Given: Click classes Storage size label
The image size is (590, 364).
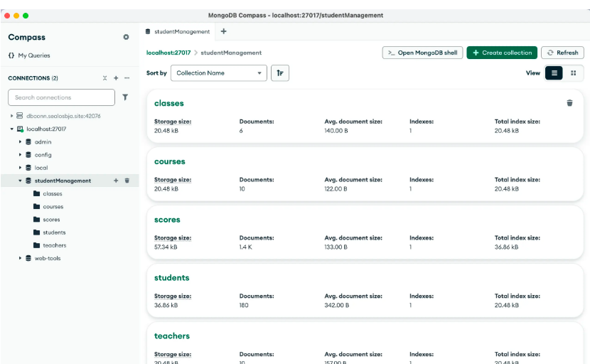Looking at the screenshot, I should 173,122.
